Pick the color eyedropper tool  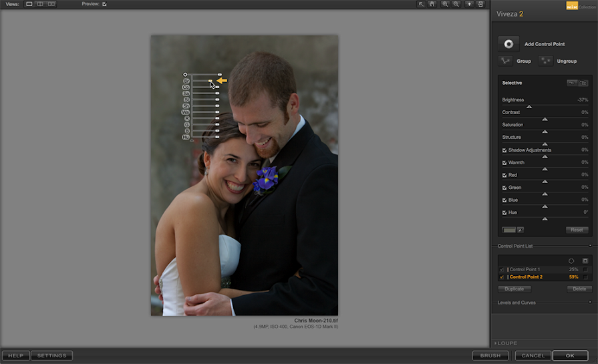pos(520,230)
